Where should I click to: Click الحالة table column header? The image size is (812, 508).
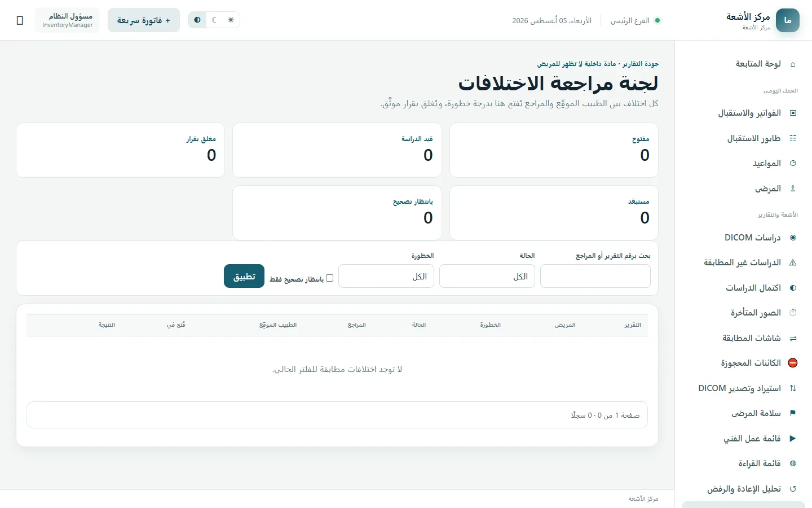419,325
